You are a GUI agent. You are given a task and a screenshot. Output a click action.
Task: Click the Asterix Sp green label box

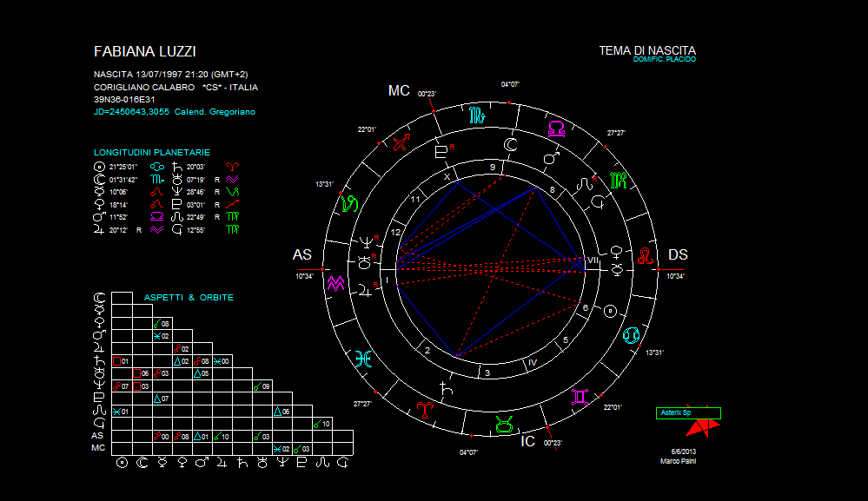tap(688, 413)
